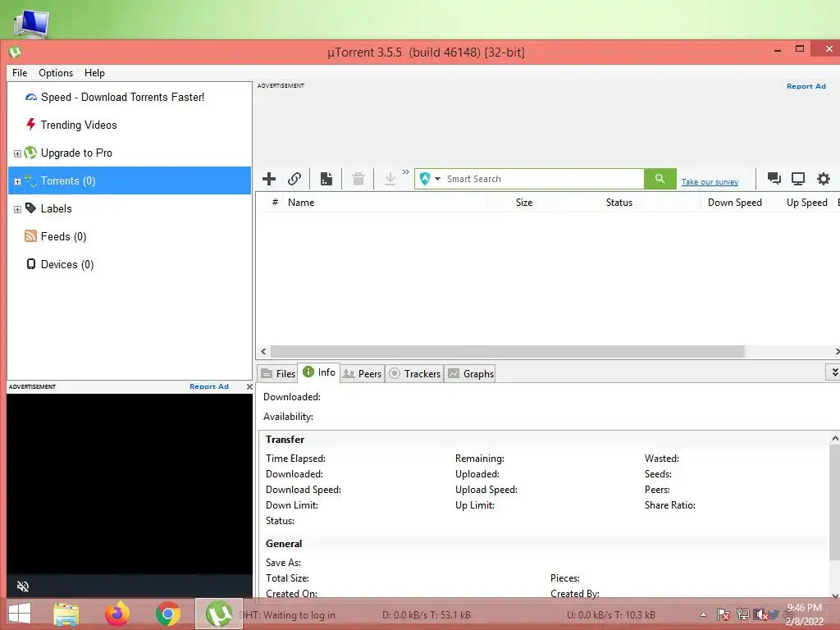Image resolution: width=840 pixels, height=630 pixels.
Task: Open the File menu
Action: coord(20,73)
